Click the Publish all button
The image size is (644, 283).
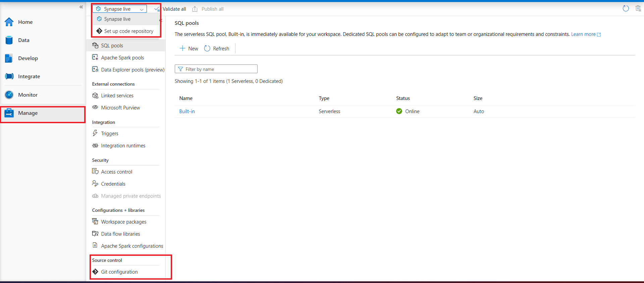[x=208, y=9]
